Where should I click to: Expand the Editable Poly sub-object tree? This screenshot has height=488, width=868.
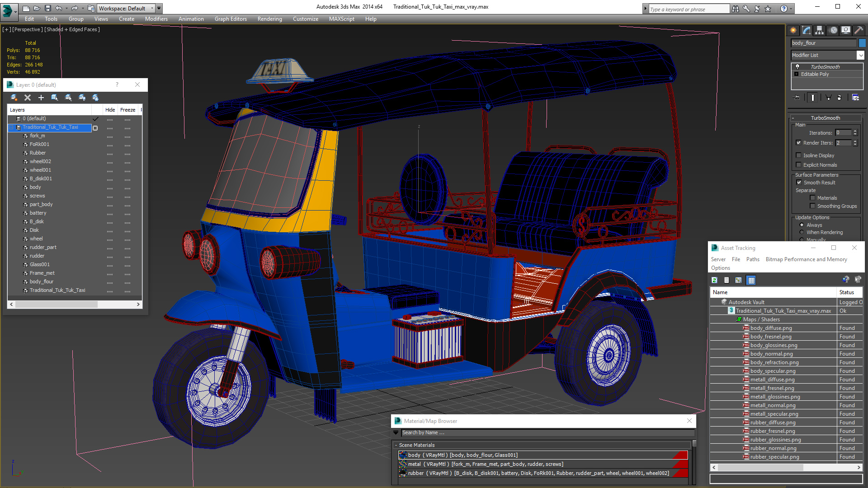[797, 74]
